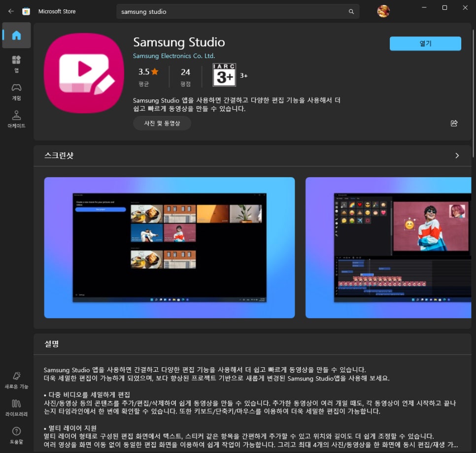476x453 pixels.
Task: Expand screenshots with the chevron arrow
Action: pos(457,156)
